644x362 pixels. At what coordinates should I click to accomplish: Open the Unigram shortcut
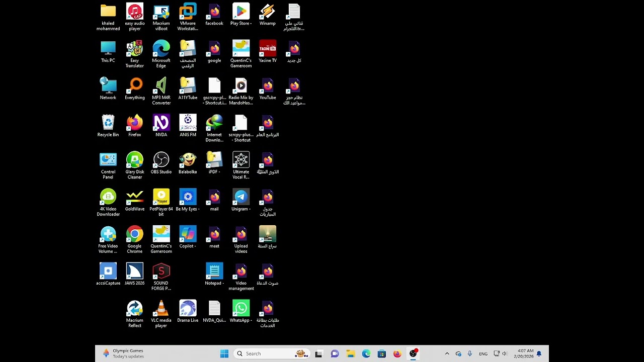241,201
